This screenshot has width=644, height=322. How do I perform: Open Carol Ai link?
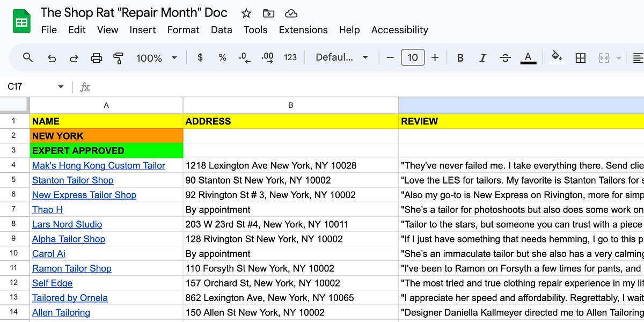pyautogui.click(x=48, y=254)
